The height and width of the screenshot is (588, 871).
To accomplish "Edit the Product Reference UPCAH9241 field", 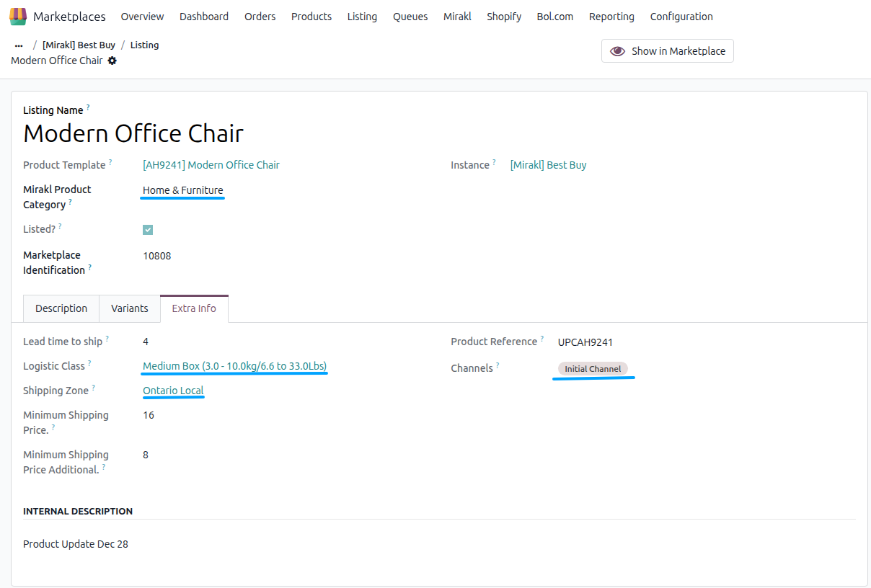I will (x=585, y=342).
